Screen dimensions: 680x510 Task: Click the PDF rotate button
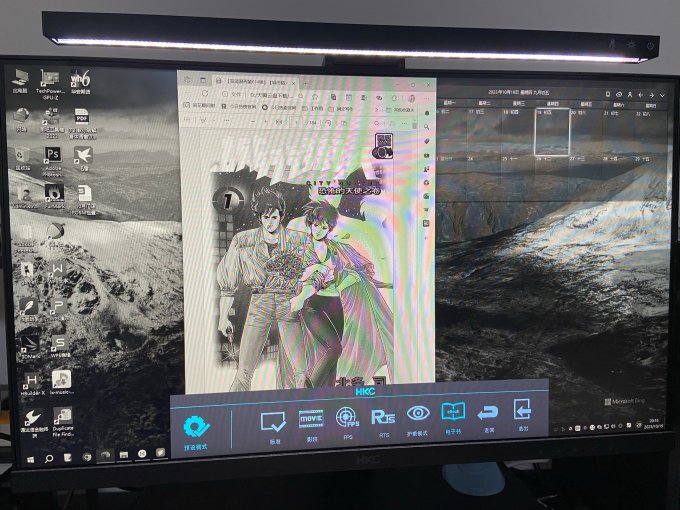328,123
